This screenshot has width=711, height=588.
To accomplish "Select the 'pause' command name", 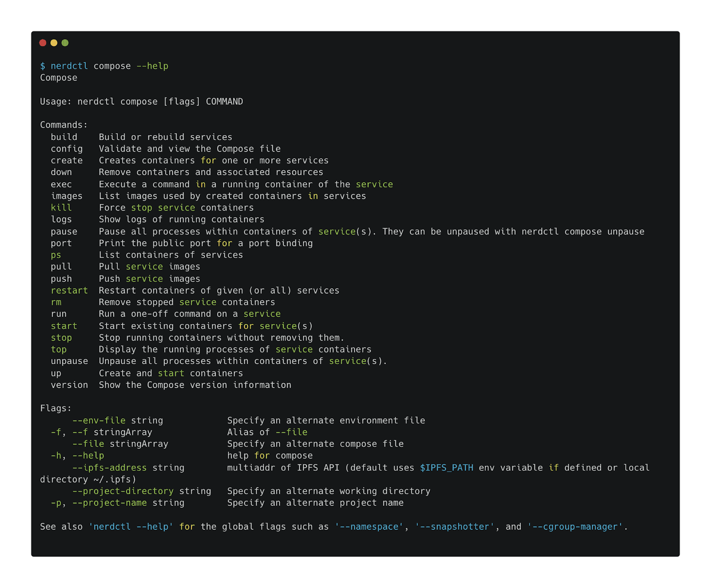I will (x=64, y=232).
